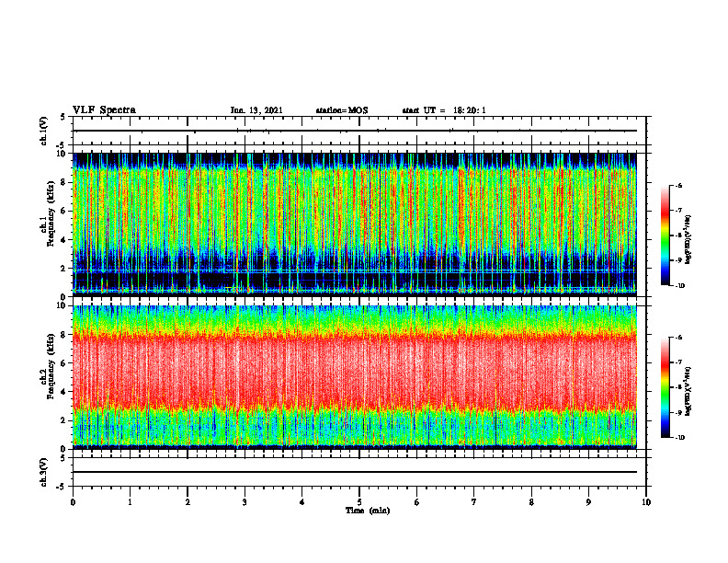
Task: Click the ch.2 colorbar tick "-9"
Action: pyautogui.click(x=678, y=412)
